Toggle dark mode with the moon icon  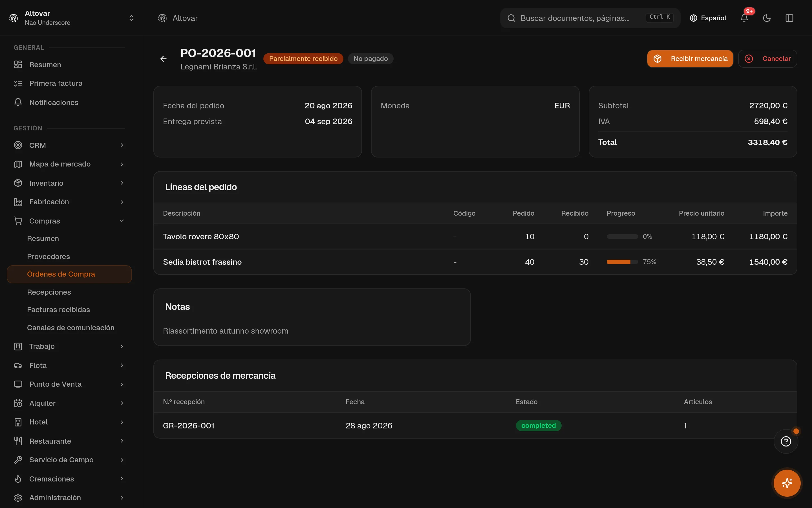click(767, 18)
